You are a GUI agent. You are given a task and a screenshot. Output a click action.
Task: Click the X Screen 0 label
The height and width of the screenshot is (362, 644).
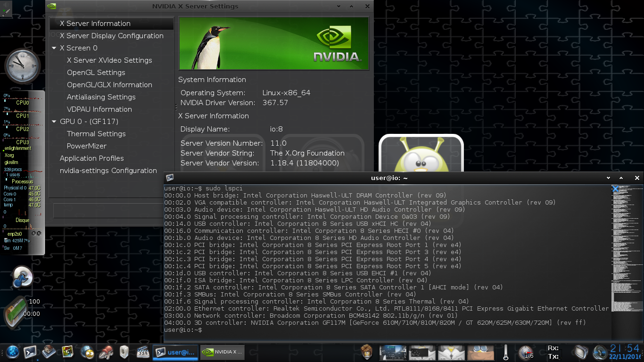(79, 48)
